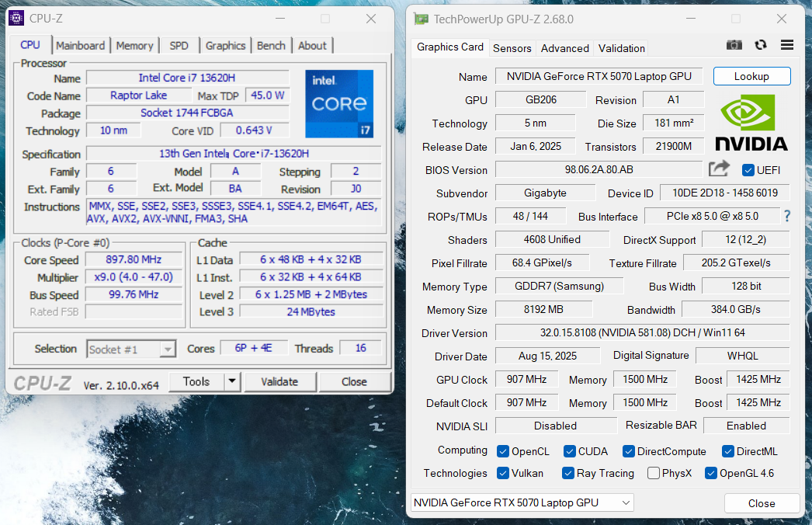812x525 pixels.
Task: Toggle the UEFI checkbox
Action: click(748, 170)
